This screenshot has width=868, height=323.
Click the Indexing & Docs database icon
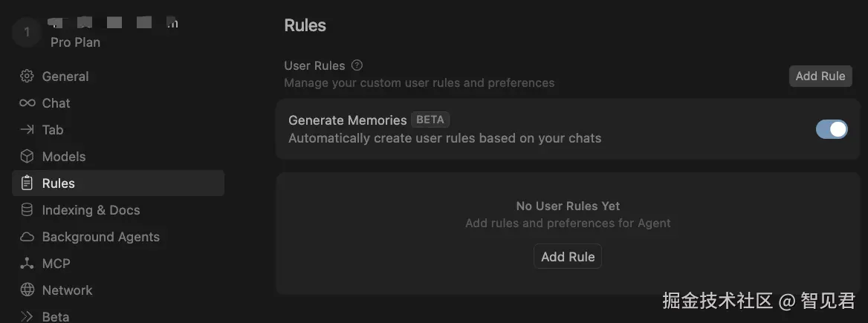pos(27,210)
